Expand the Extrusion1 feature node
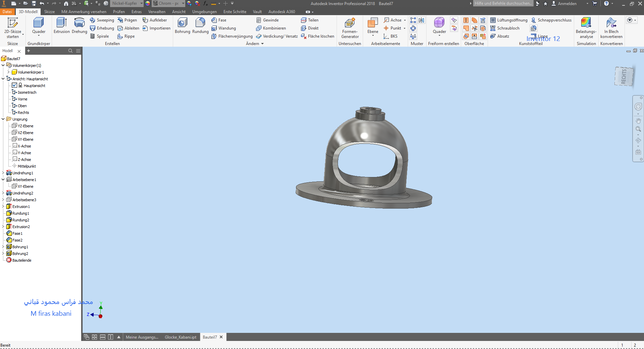Image resolution: width=644 pixels, height=349 pixels. pyautogui.click(x=3, y=206)
